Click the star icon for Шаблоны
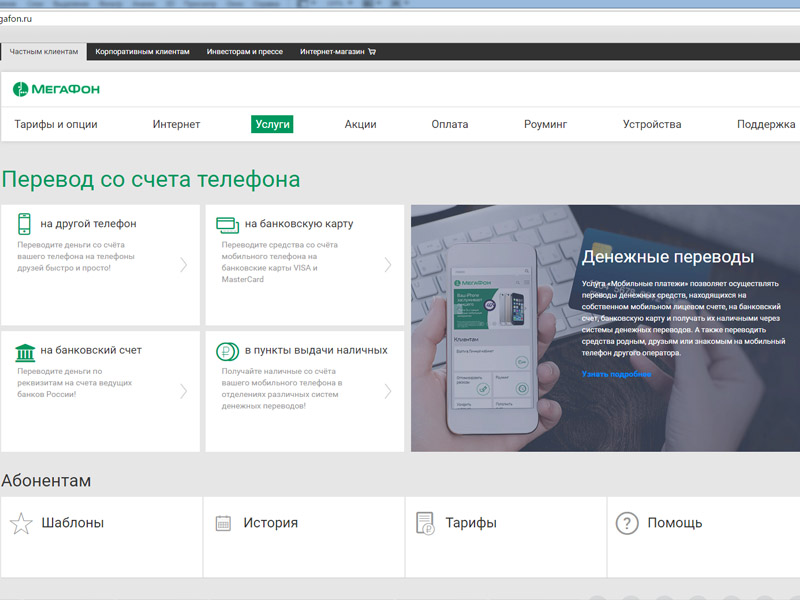 pos(21,523)
